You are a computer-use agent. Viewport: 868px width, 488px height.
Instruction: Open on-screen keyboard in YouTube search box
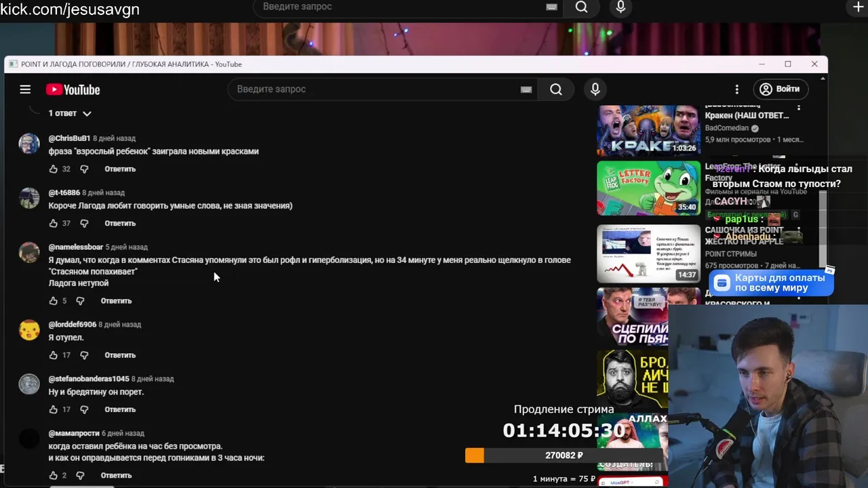click(x=526, y=89)
